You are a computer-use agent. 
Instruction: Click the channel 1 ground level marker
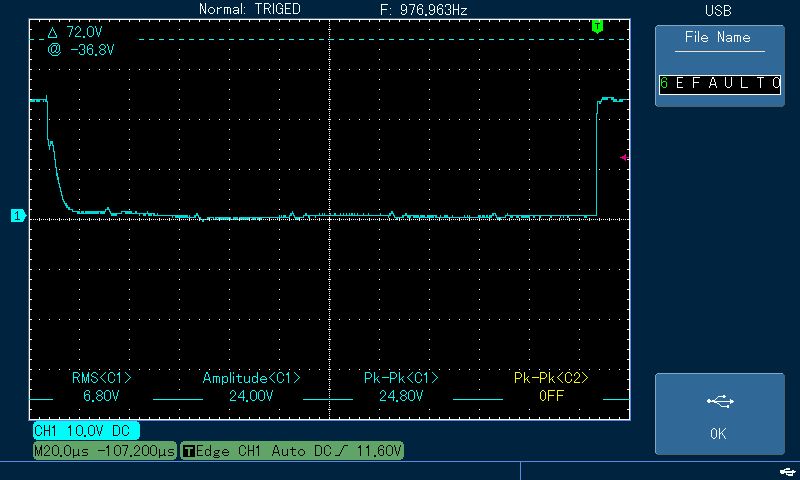coord(18,216)
